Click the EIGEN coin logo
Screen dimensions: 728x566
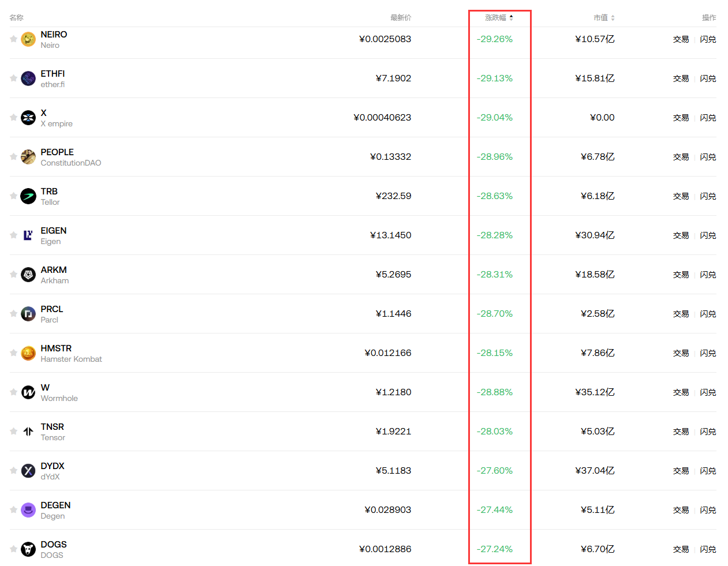pos(28,235)
